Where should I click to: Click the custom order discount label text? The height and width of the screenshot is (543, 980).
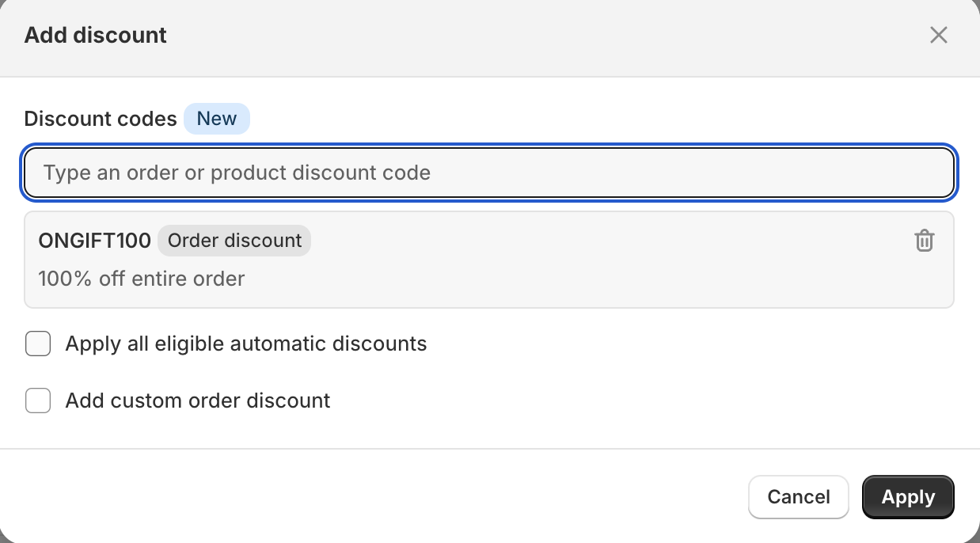[198, 401]
